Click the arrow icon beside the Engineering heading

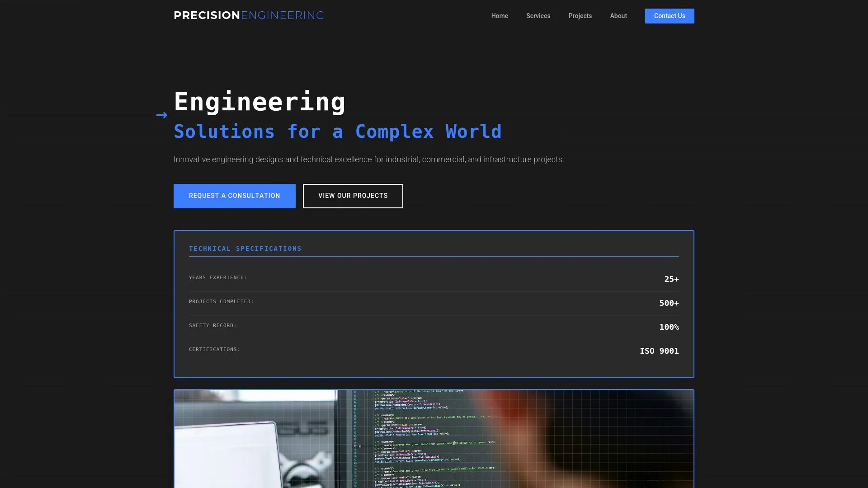pyautogui.click(x=161, y=115)
